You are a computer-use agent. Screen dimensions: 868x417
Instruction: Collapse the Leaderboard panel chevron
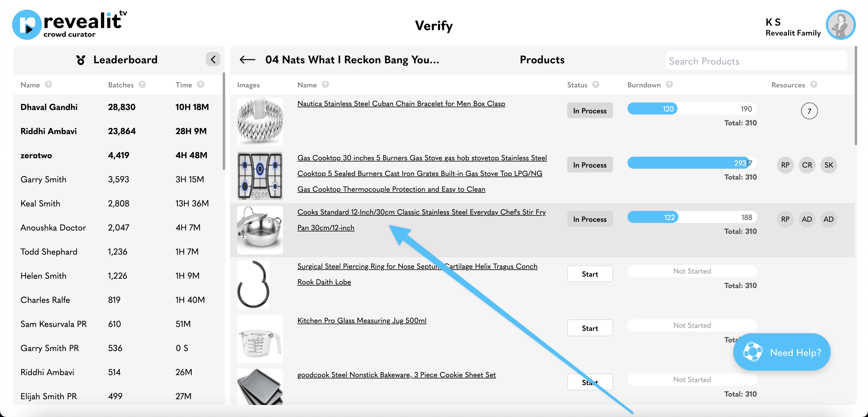(213, 60)
